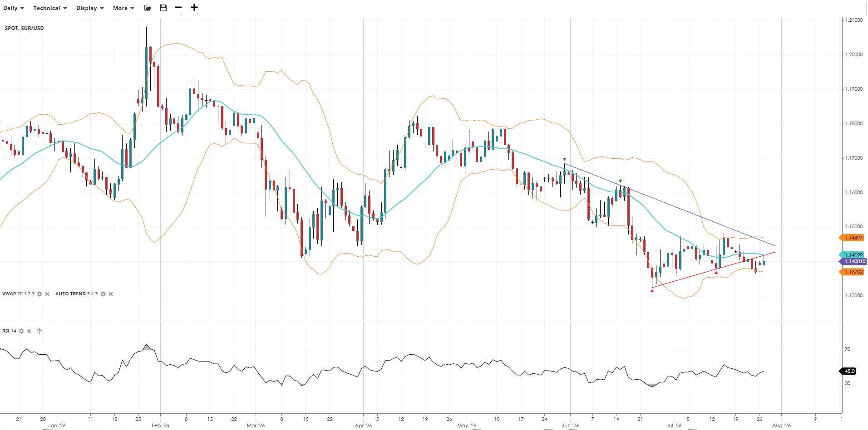Click the 1.14199 VWAP price tag
This screenshot has height=430, width=868.
852,255
